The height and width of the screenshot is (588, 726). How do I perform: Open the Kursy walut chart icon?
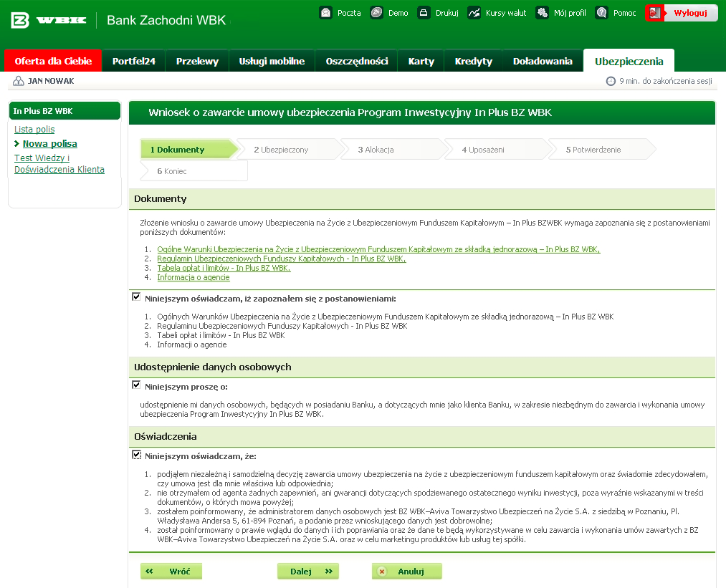click(x=474, y=12)
